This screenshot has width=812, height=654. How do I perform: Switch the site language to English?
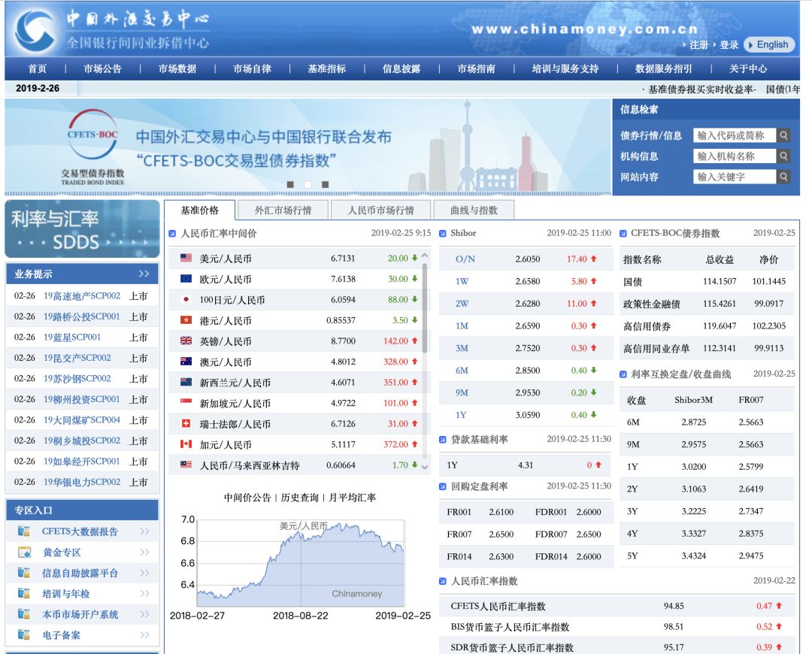pos(768,44)
